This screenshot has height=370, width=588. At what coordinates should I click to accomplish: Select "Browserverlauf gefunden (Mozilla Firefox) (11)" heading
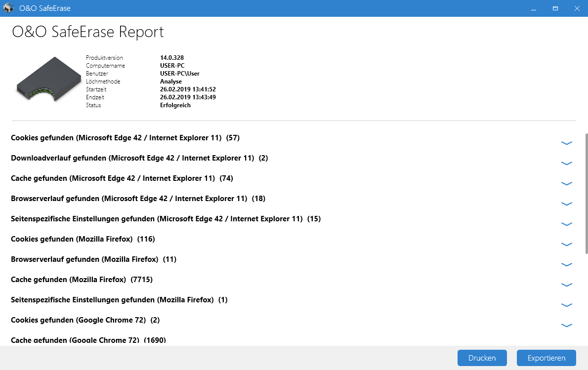click(94, 259)
